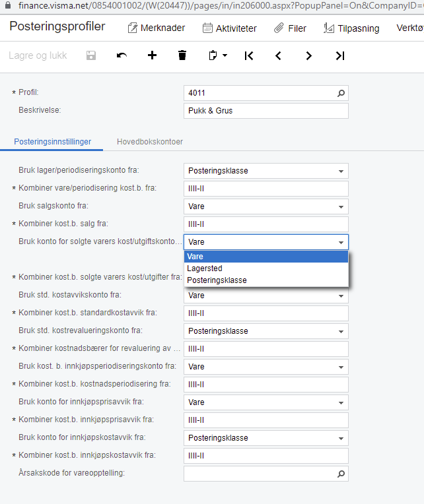Viewport: 424px width, 504px height.
Task: Go to the first record
Action: coord(249,55)
